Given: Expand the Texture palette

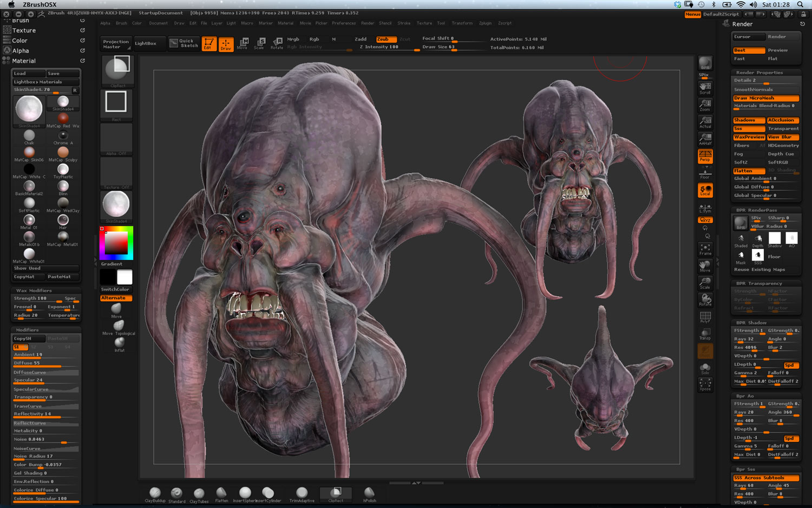Looking at the screenshot, I should point(24,30).
